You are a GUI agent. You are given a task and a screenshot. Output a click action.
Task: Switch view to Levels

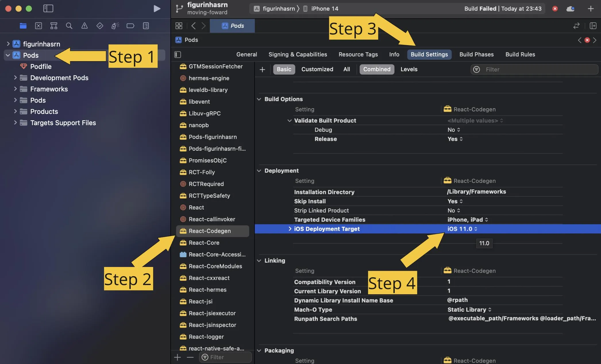[409, 69]
